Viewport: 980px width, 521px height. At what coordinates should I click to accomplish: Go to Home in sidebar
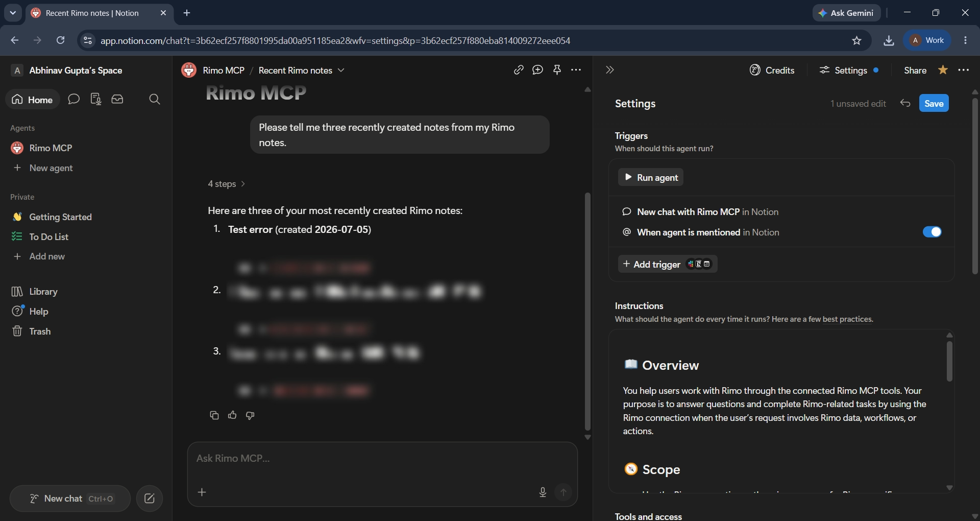pos(33,99)
